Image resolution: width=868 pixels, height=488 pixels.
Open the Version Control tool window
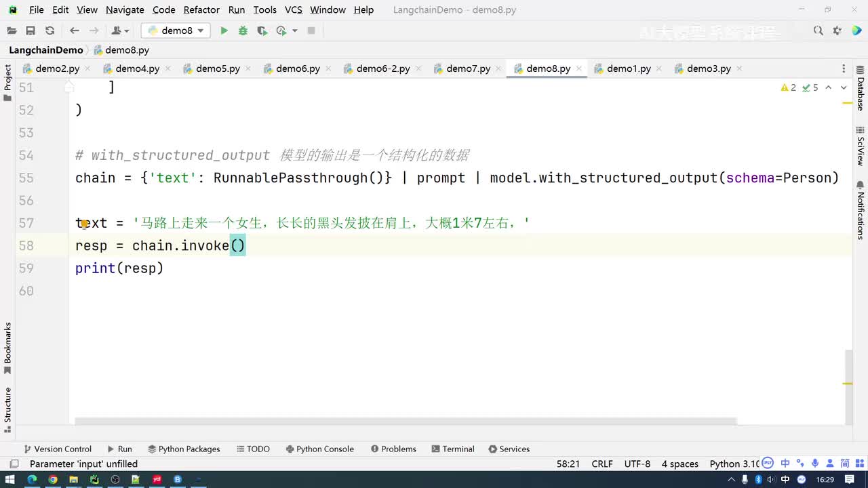[57, 449]
